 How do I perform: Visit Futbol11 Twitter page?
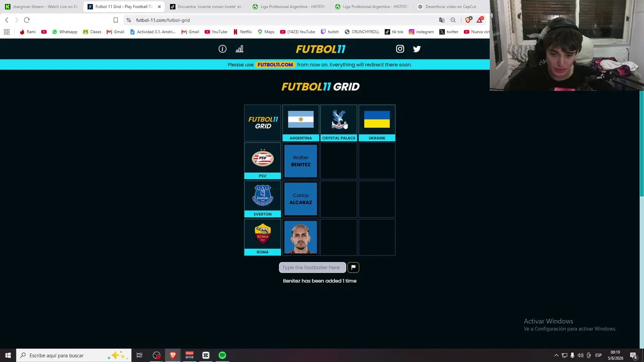coord(417,49)
